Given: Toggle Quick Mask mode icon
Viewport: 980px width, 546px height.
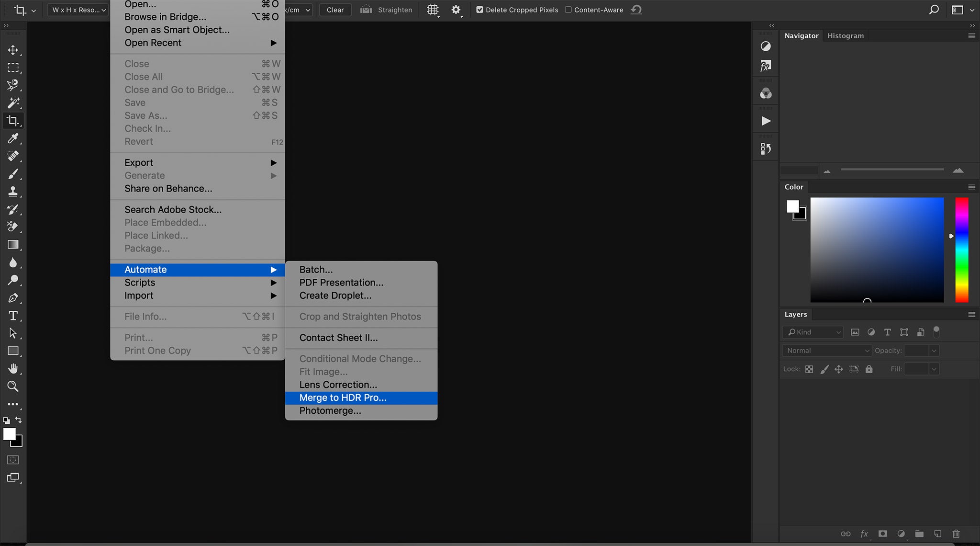Looking at the screenshot, I should click(x=13, y=460).
